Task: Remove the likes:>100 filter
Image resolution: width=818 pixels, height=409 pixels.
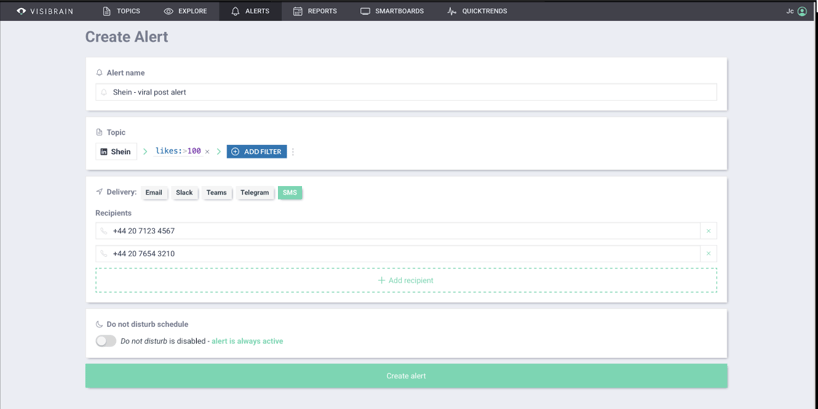Action: pyautogui.click(x=207, y=152)
